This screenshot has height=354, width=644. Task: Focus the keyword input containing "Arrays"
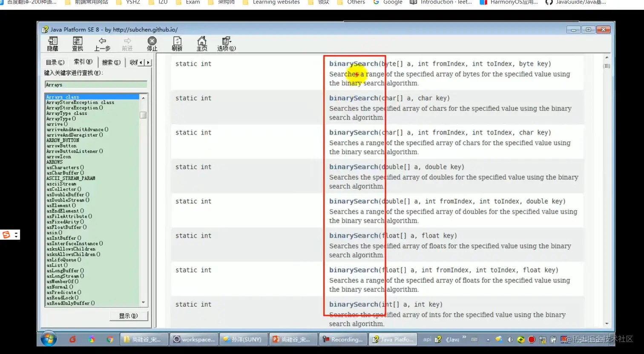coord(96,85)
